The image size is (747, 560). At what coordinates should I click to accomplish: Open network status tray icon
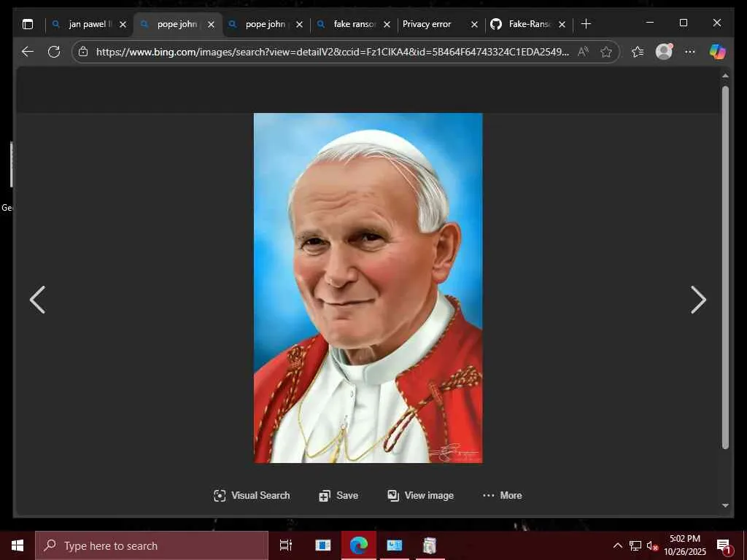[x=635, y=545]
